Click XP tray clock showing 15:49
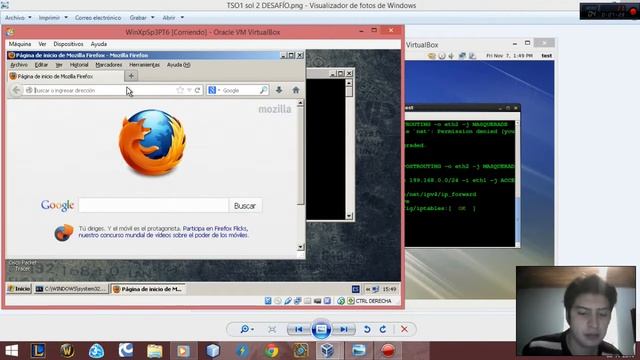 389,289
